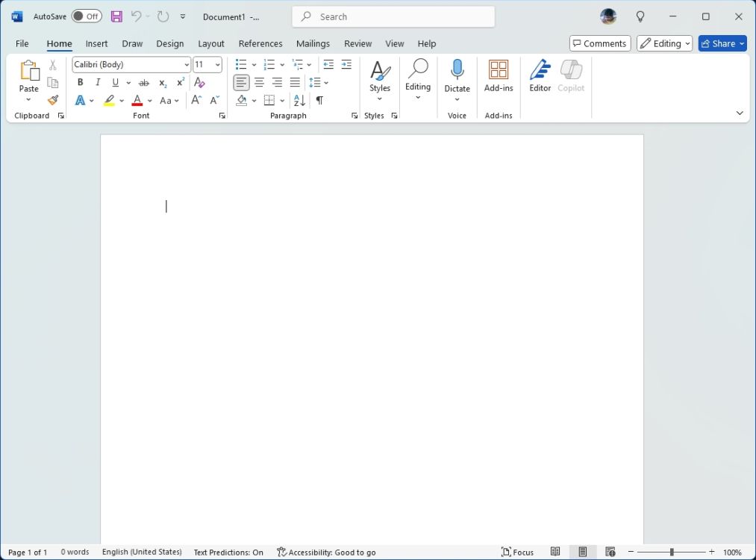
Task: Click the Search box
Action: (x=393, y=17)
